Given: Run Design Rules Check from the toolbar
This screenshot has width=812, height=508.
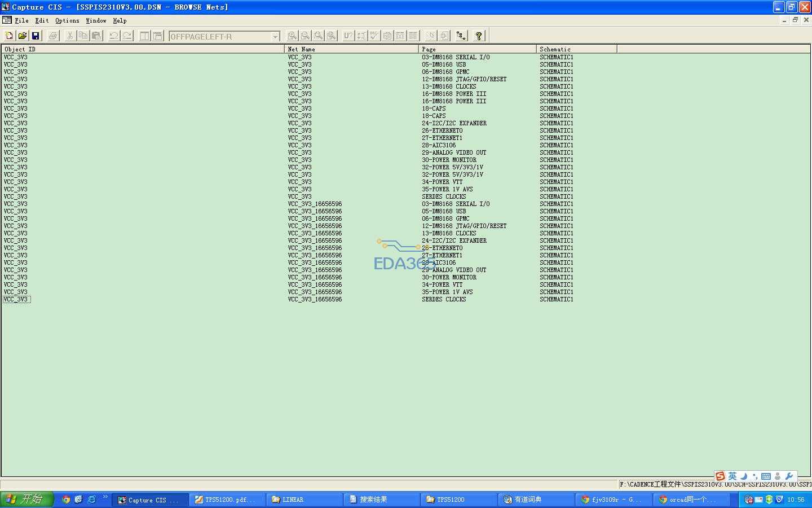Looking at the screenshot, I should 374,36.
